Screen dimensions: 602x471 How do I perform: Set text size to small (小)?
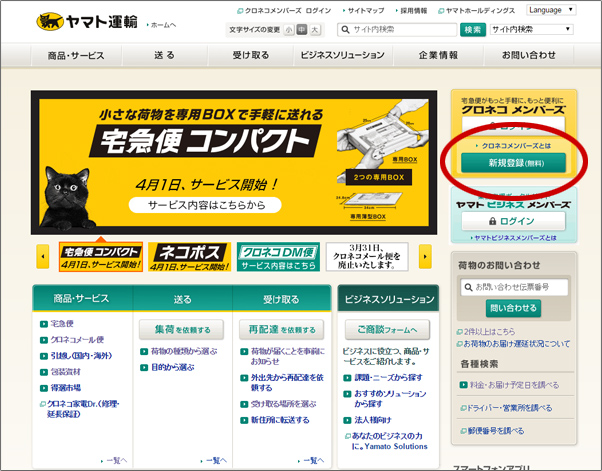click(x=289, y=30)
